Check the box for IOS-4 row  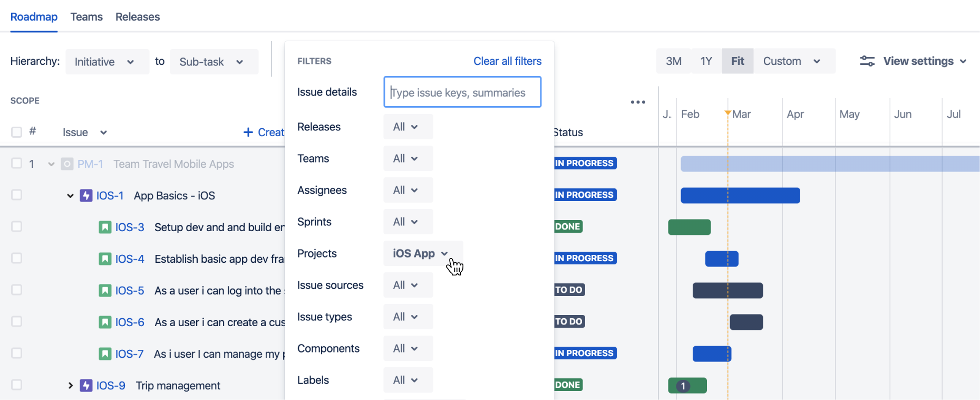coord(17,258)
